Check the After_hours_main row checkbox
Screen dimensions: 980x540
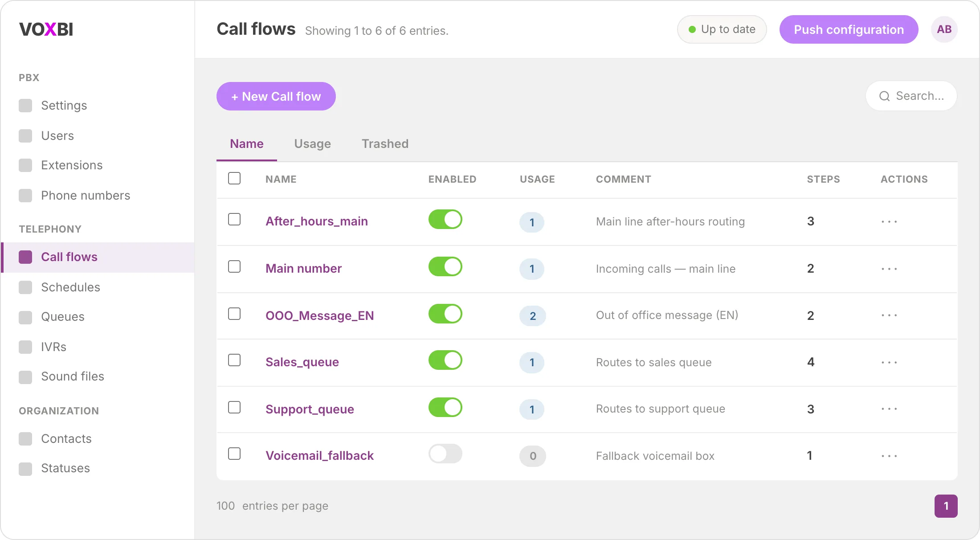(x=234, y=219)
